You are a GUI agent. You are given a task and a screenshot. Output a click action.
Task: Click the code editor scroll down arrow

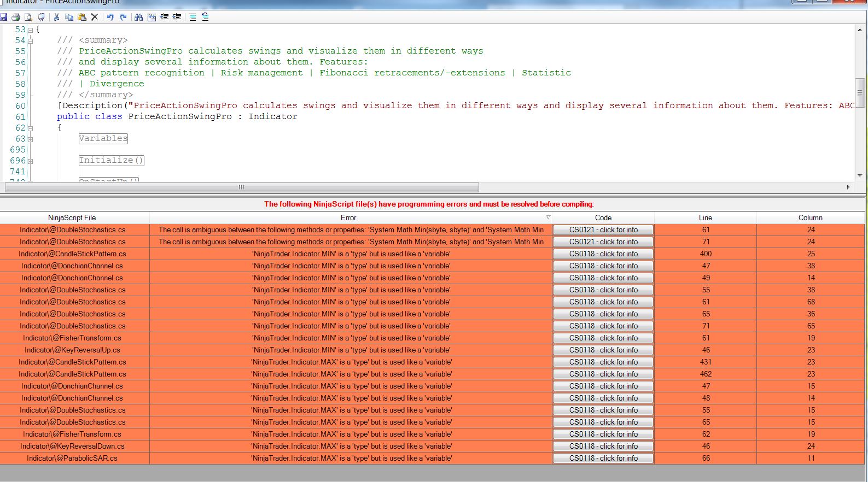(860, 175)
